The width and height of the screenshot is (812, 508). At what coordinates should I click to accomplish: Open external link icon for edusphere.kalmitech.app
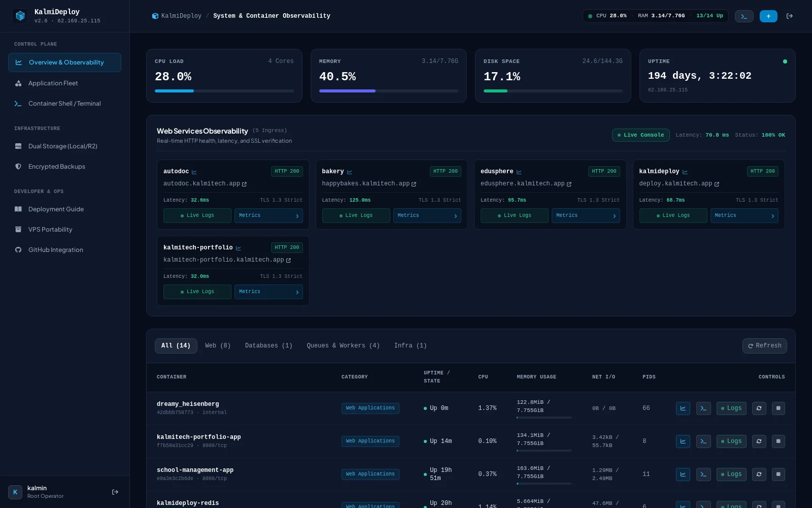click(x=569, y=184)
